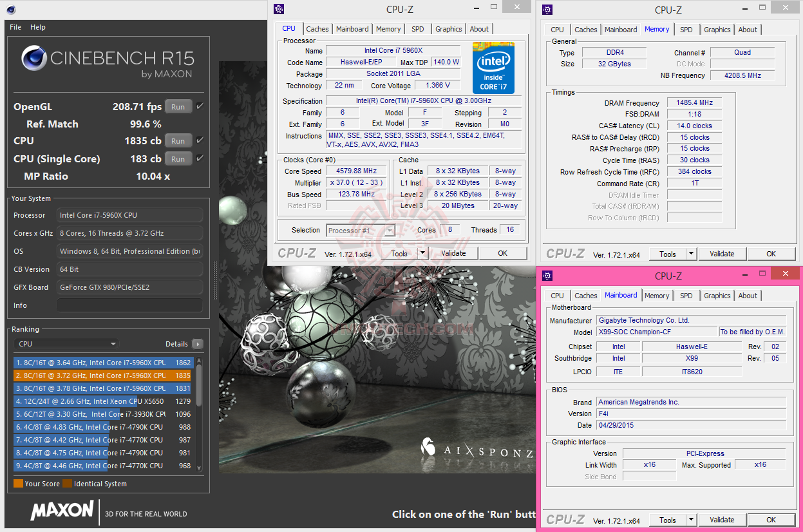This screenshot has width=803, height=532.
Task: Click OK in the Mainboard window
Action: pyautogui.click(x=771, y=520)
